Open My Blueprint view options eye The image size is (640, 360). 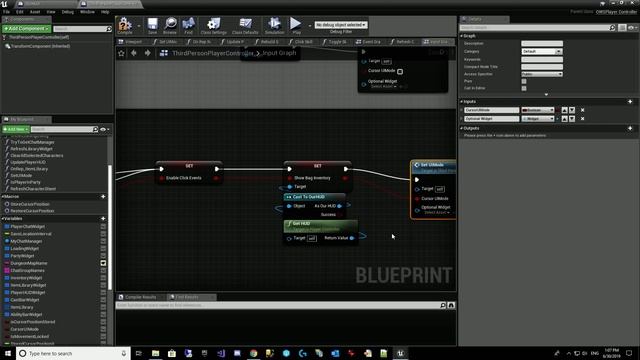(104, 129)
